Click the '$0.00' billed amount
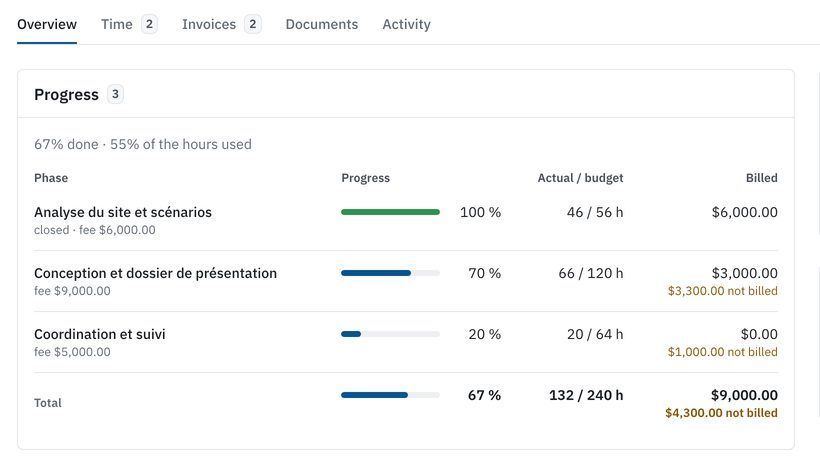820x470 pixels. pos(759,334)
